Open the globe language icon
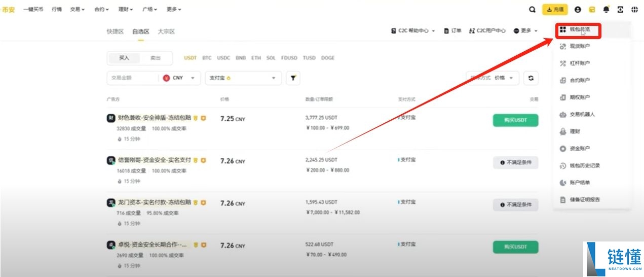Image resolution: width=644 pixels, height=277 pixels. [634, 9]
